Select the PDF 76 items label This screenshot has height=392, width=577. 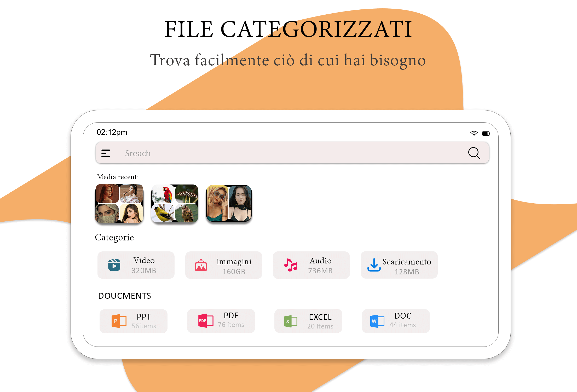coord(231,320)
